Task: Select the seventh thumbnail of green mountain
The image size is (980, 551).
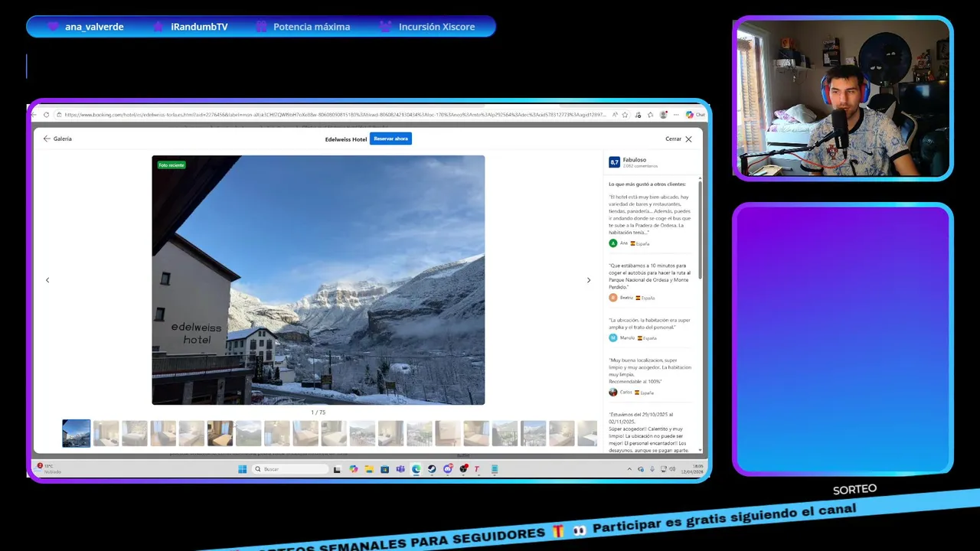Action: (249, 433)
